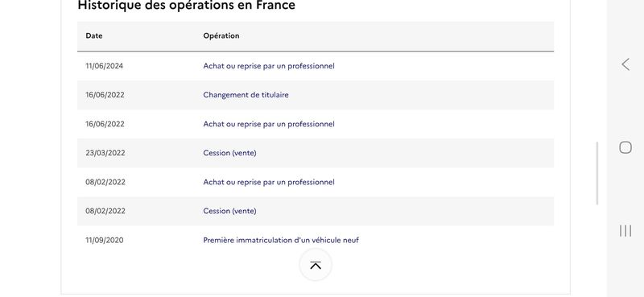Click the 08/02/2022 Cession (vente) entry
Image resolution: width=644 pixels, height=297 pixels.
[x=229, y=211]
